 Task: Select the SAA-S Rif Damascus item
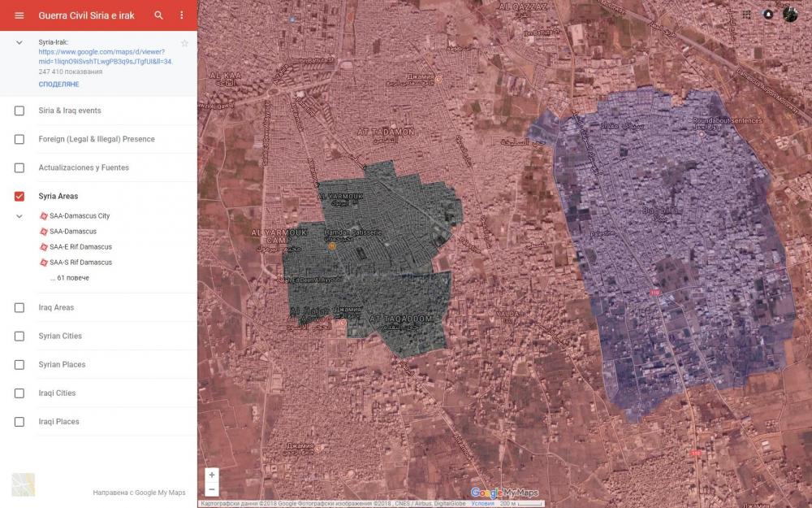[x=80, y=263]
